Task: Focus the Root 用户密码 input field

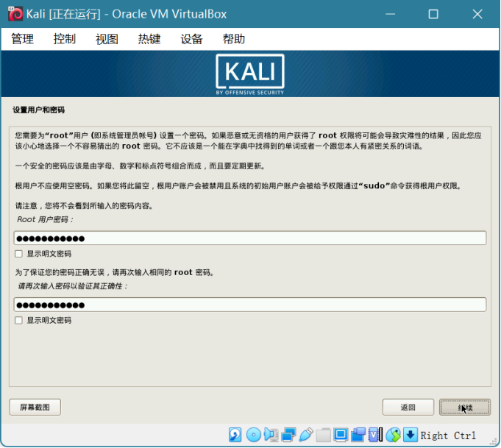Action: click(x=250, y=238)
